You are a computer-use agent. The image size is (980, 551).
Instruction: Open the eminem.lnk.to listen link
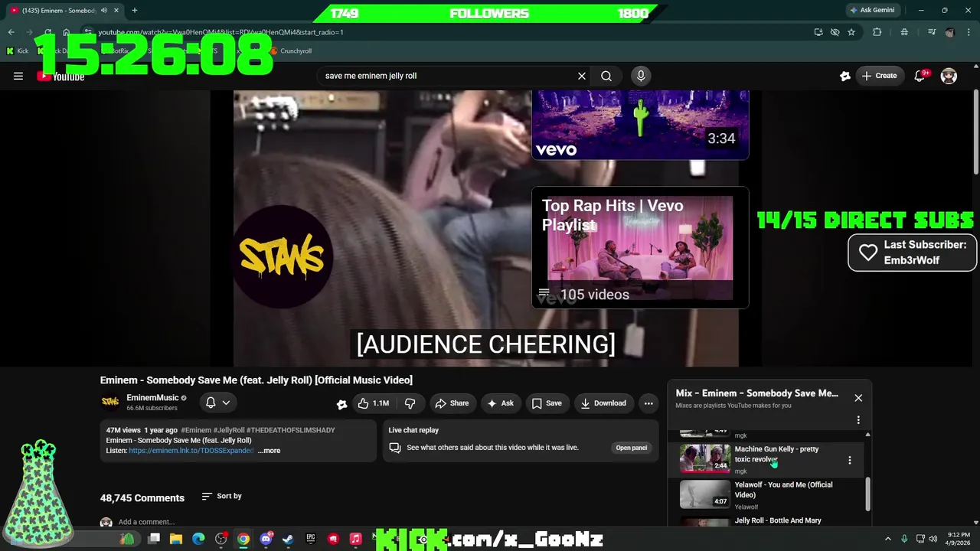(x=191, y=451)
